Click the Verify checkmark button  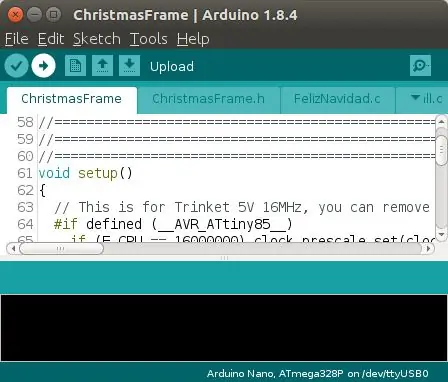tap(16, 66)
